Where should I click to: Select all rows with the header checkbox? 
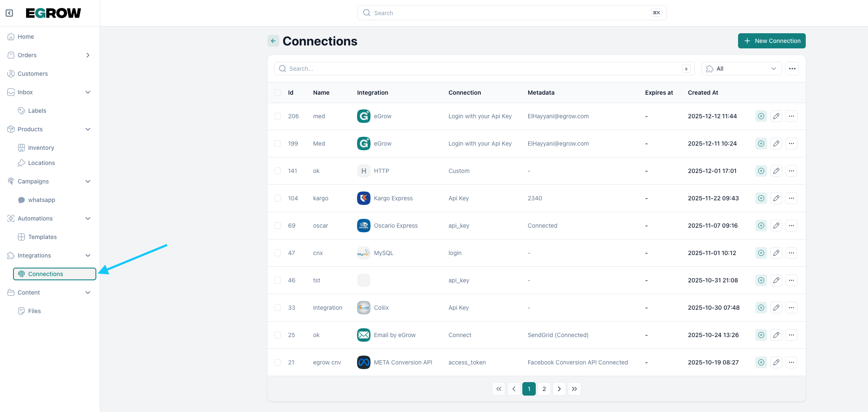pos(278,93)
